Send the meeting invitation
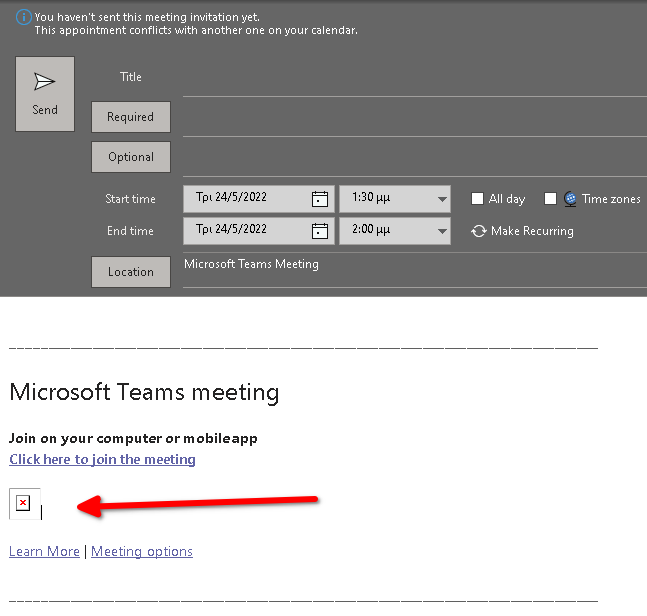 (45, 94)
